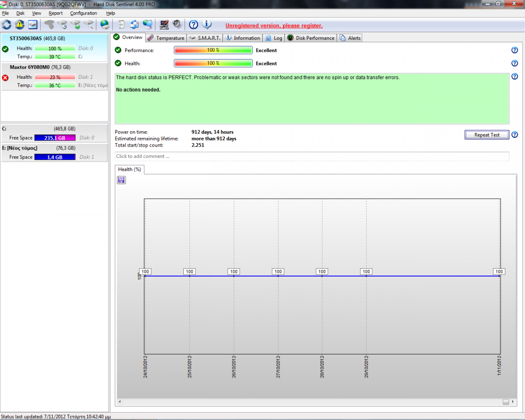Click the 'Status last updated' status bar text
Image resolution: width=525 pixels, height=420 pixels.
coord(56,416)
